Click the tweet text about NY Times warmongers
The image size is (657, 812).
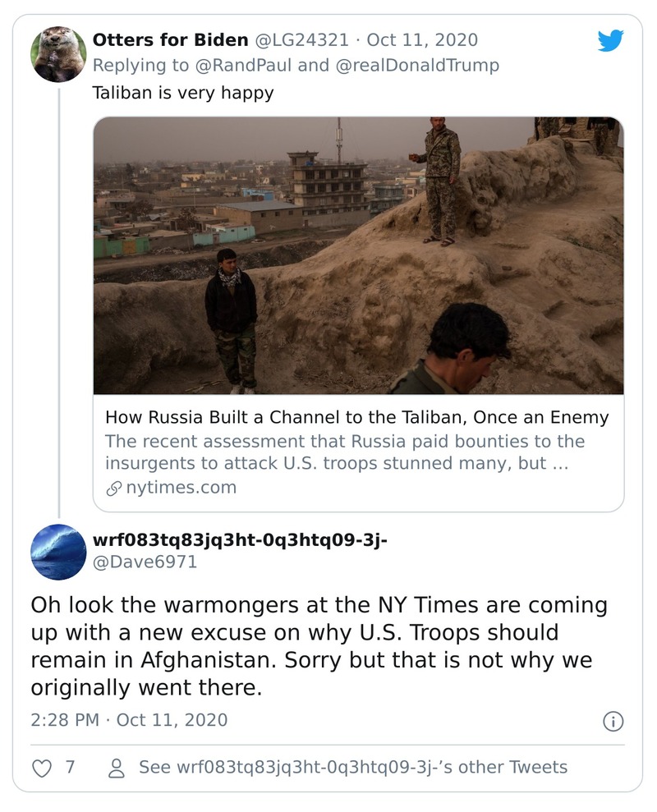point(319,647)
